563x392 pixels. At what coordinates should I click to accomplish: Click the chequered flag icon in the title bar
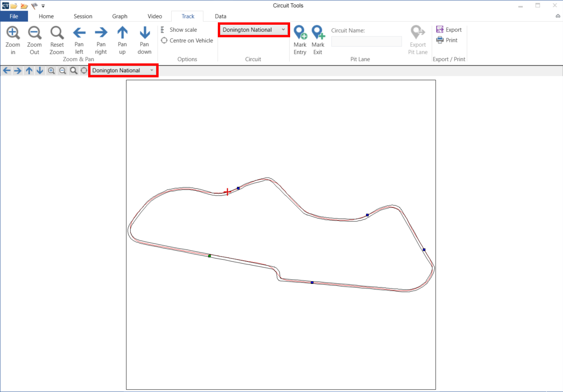point(35,6)
